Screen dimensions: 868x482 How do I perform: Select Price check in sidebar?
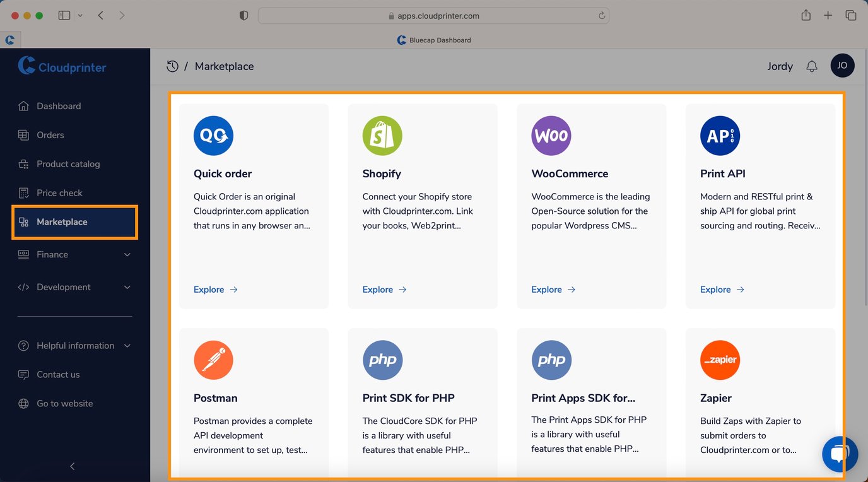pos(59,193)
